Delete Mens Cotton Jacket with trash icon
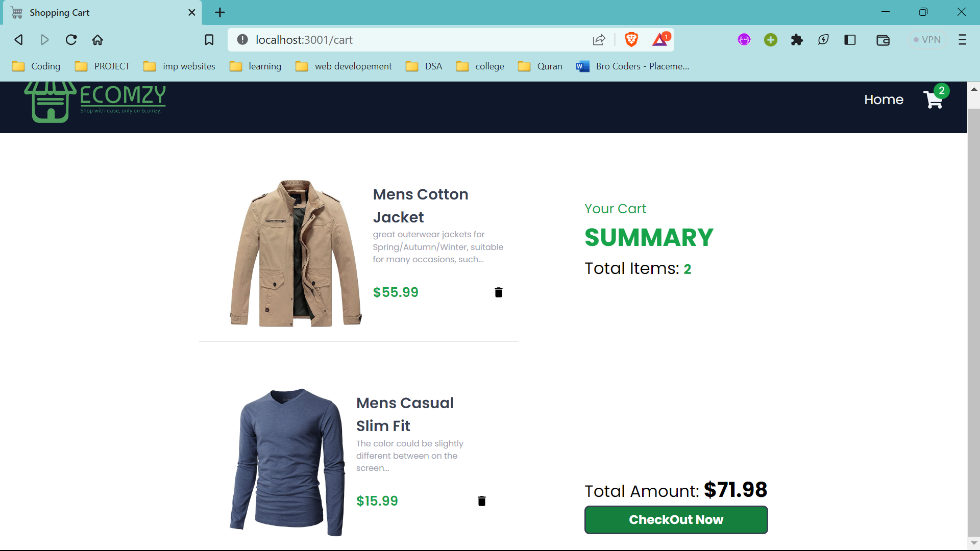 [x=499, y=292]
